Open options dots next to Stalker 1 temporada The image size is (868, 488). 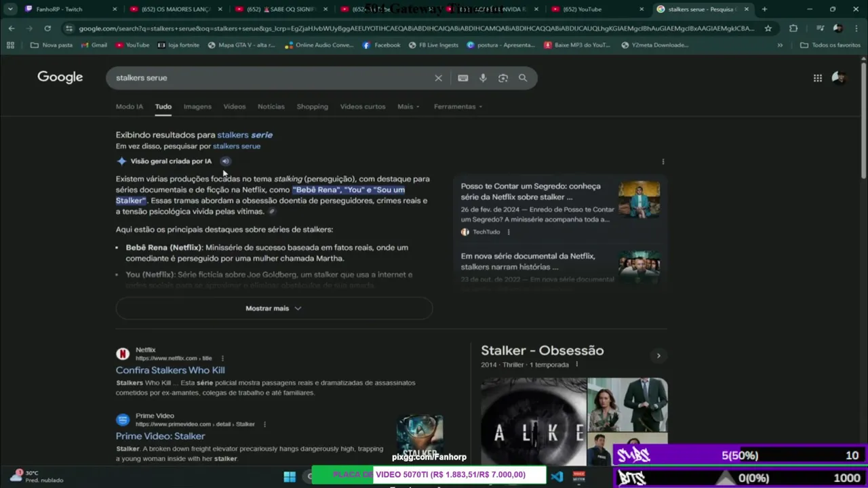tap(577, 365)
